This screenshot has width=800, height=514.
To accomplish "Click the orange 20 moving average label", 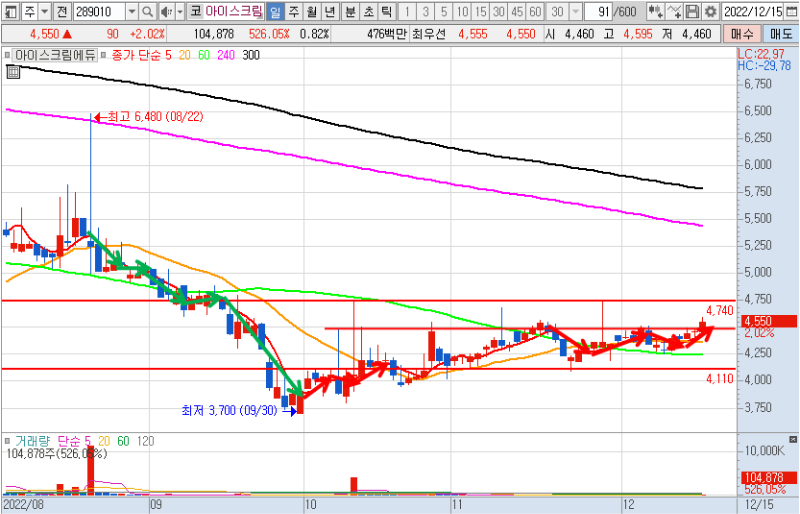I will coord(184,55).
